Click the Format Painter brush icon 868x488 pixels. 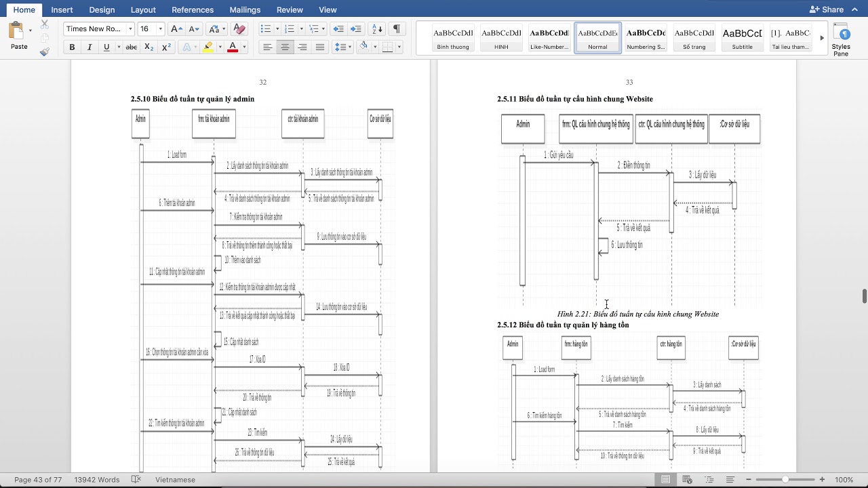pos(45,52)
